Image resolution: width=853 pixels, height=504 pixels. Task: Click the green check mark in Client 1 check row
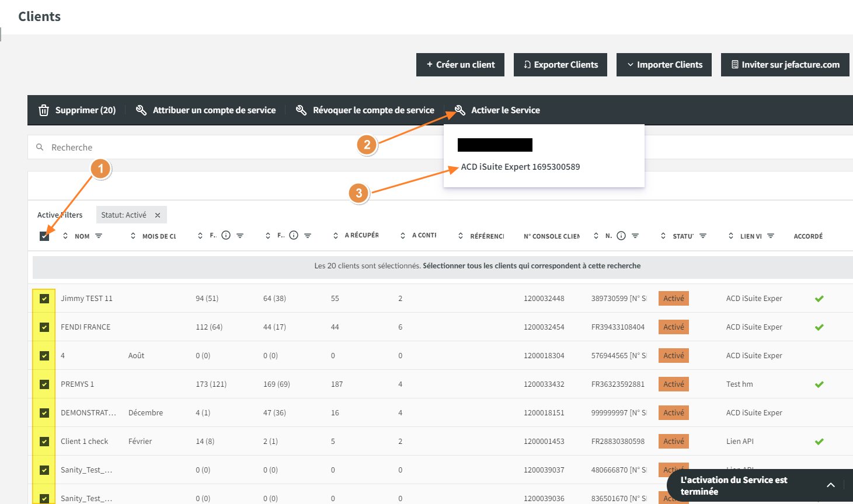click(819, 442)
